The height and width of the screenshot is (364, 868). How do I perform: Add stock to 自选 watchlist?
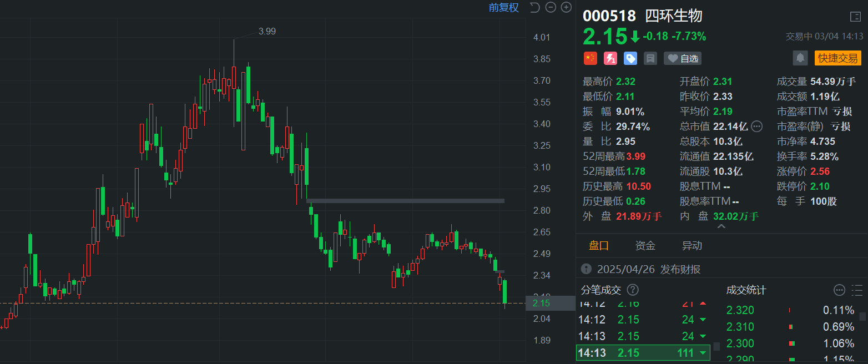pyautogui.click(x=682, y=58)
